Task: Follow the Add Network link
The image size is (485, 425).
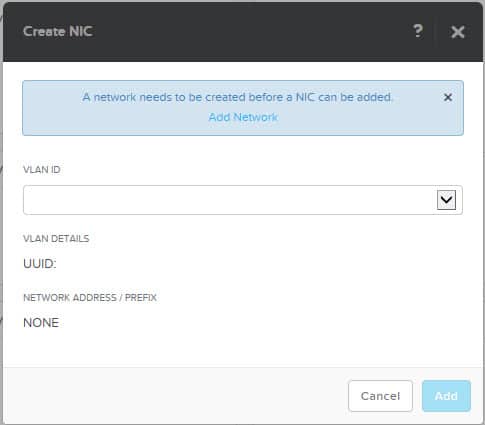Action: 243,117
